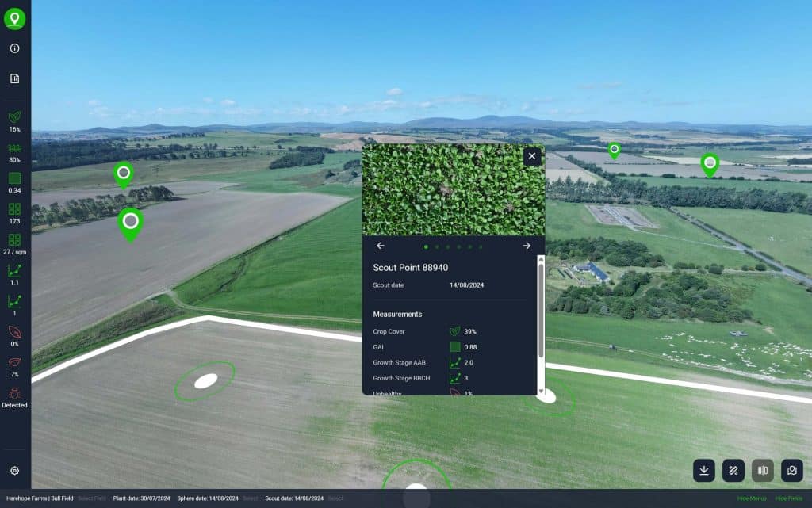The height and width of the screenshot is (508, 812).
Task: Hide Fields via bottom right link
Action: (790, 498)
